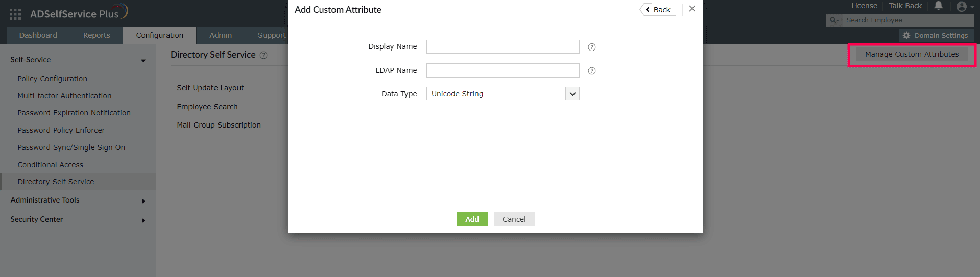This screenshot has height=277, width=980.
Task: Click the Search Employee magnifier icon
Action: pos(834,20)
